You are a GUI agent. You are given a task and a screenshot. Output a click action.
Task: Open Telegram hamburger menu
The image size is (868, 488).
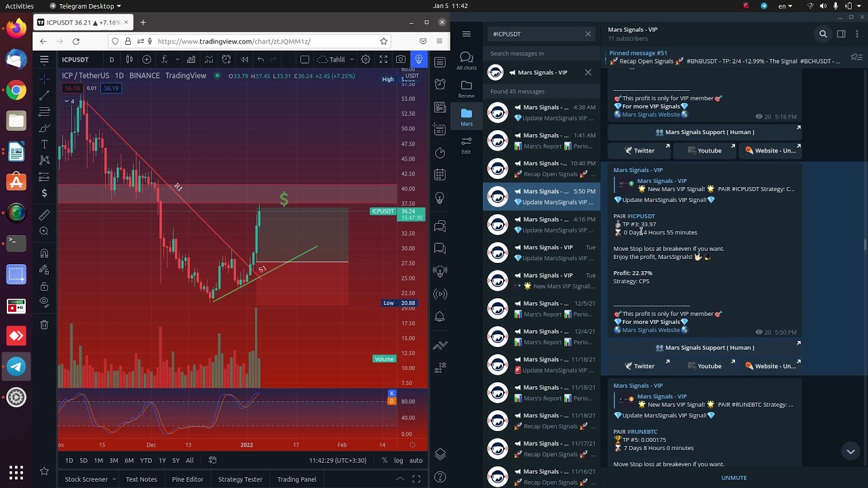coord(467,34)
